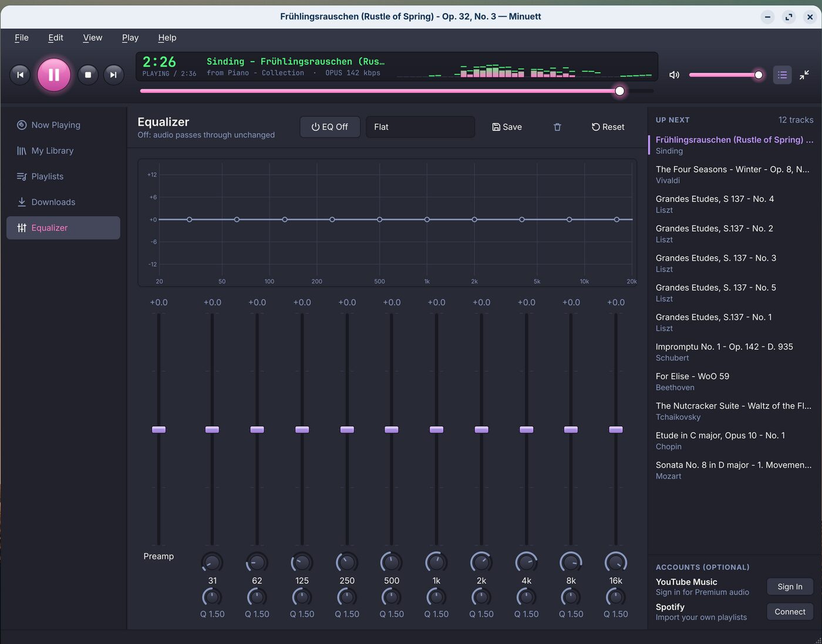Stop playback with the stop button
Viewport: 822px width, 644px height.
(x=88, y=75)
